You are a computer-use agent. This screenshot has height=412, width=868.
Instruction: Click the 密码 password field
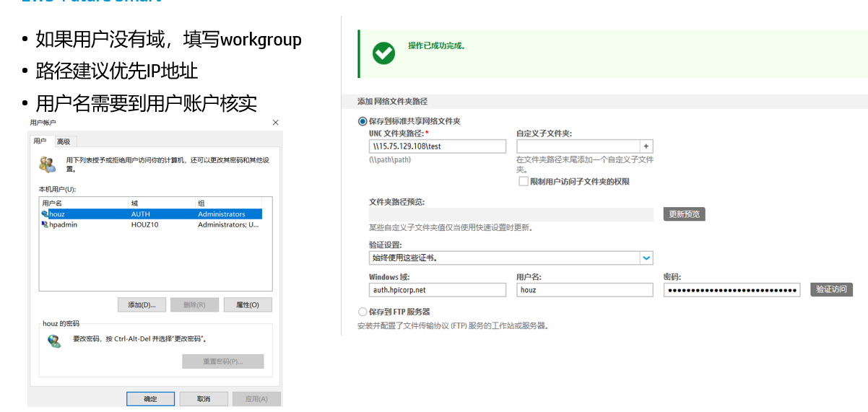[x=732, y=289]
